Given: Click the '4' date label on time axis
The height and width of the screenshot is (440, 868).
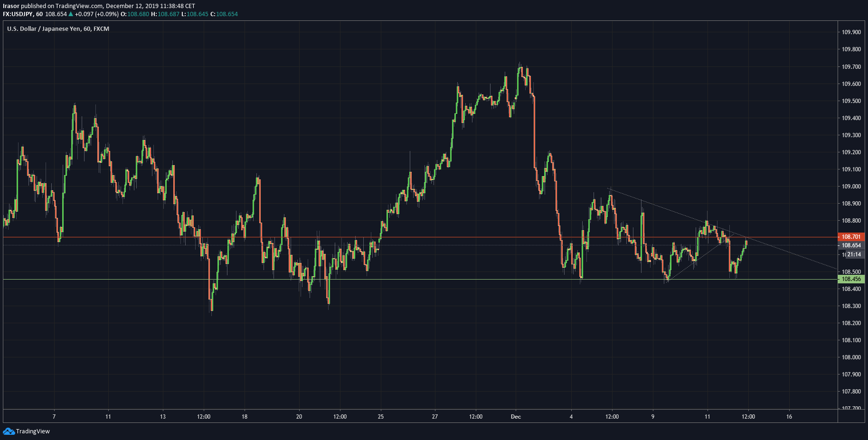Looking at the screenshot, I should (571, 417).
